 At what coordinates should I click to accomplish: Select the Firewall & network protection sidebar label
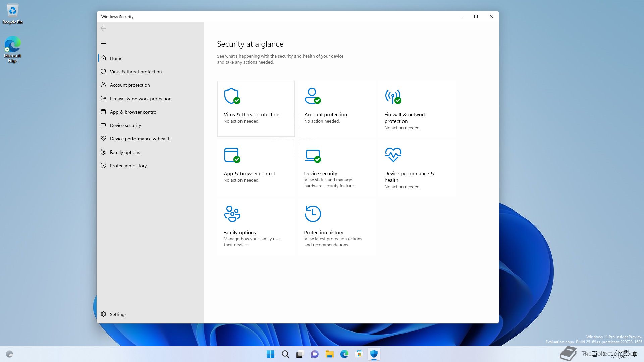pos(141,99)
